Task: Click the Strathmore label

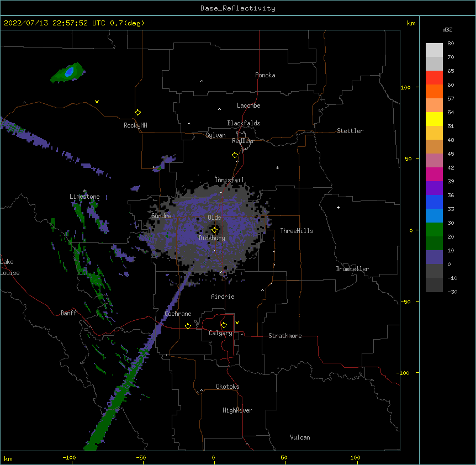Action: [285, 336]
